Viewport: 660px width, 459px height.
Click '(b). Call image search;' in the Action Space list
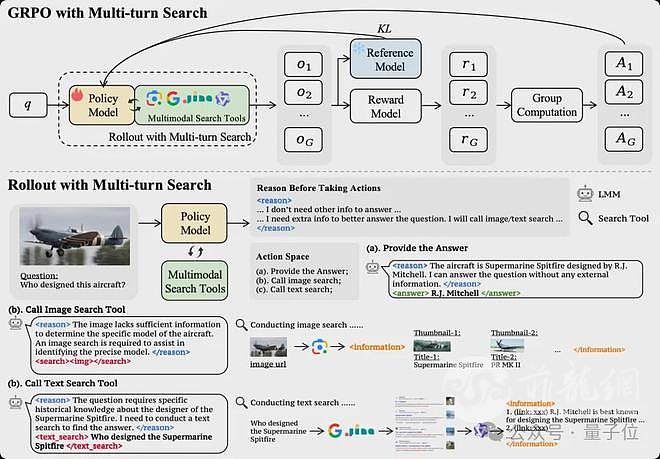298,280
